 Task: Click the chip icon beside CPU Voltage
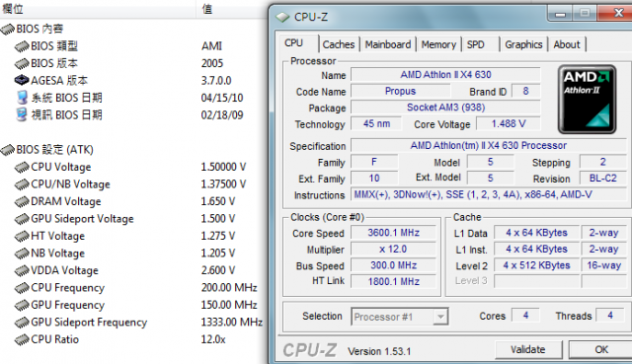click(22, 167)
